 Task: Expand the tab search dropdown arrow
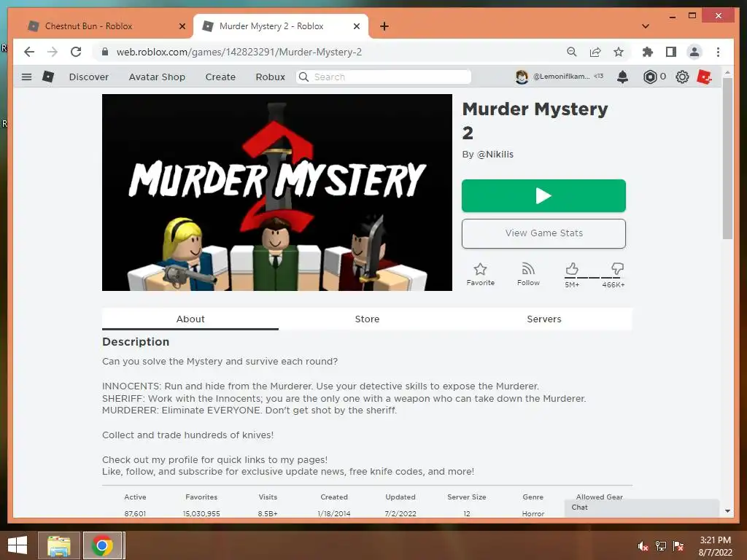pyautogui.click(x=645, y=26)
